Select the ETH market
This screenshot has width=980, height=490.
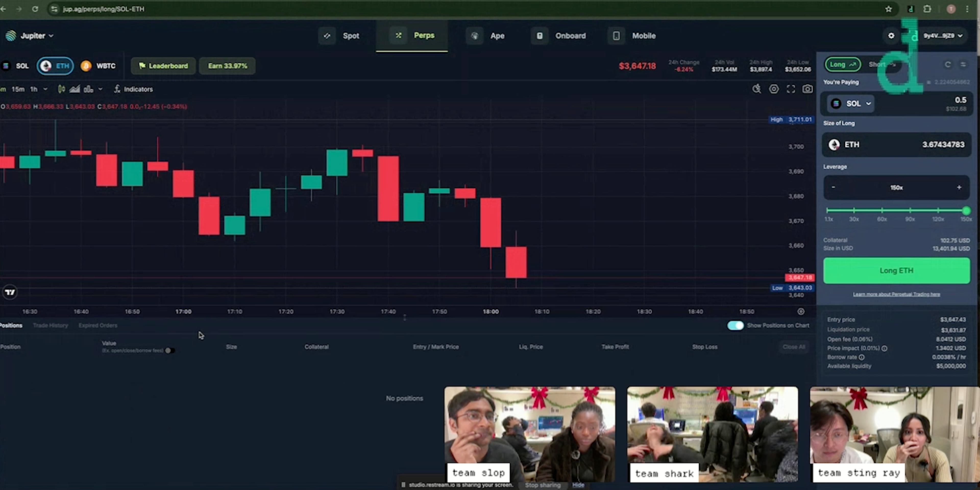55,66
